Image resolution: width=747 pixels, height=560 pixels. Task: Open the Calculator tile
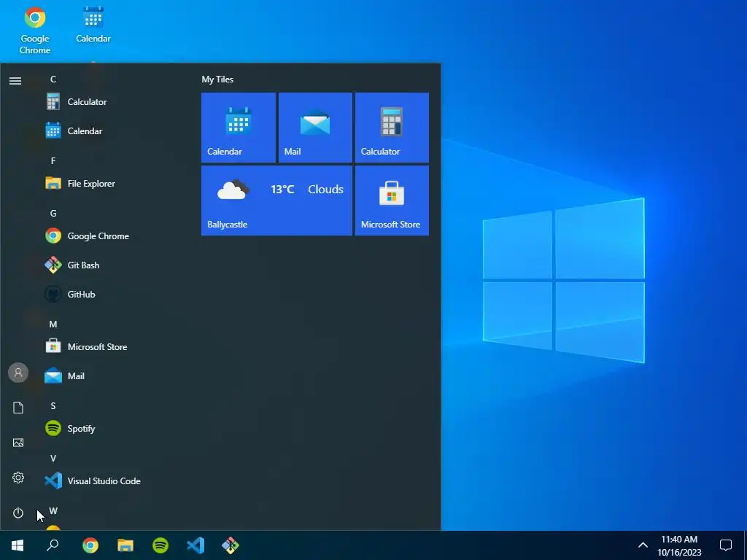tap(392, 128)
